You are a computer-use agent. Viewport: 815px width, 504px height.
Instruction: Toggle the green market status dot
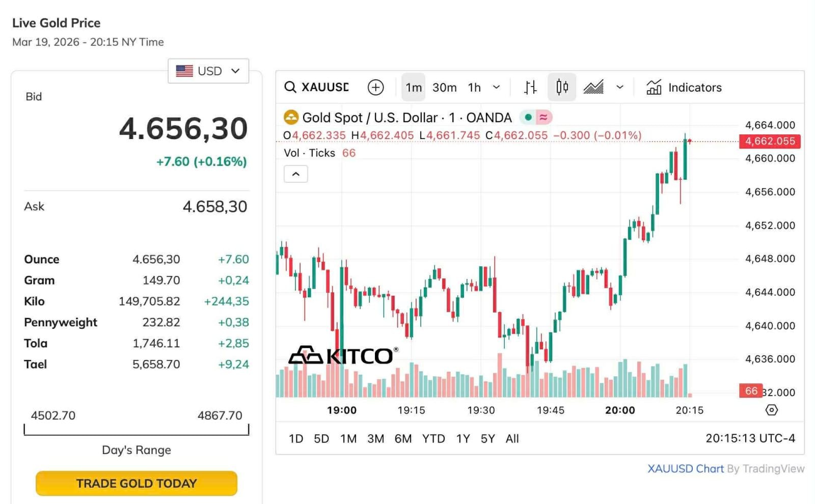(528, 118)
